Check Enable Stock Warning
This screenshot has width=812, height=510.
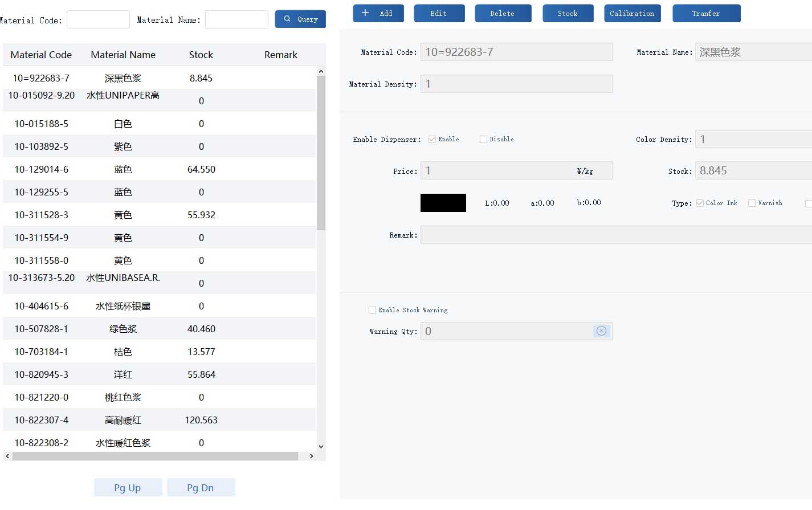[372, 310]
